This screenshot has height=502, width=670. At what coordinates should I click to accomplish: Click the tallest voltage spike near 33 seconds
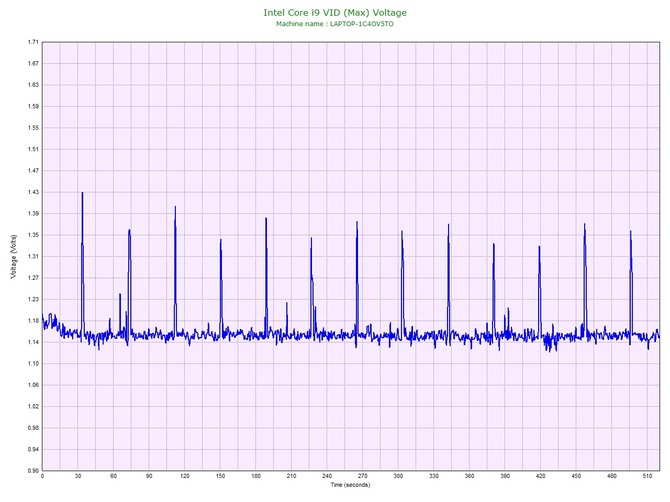click(82, 193)
